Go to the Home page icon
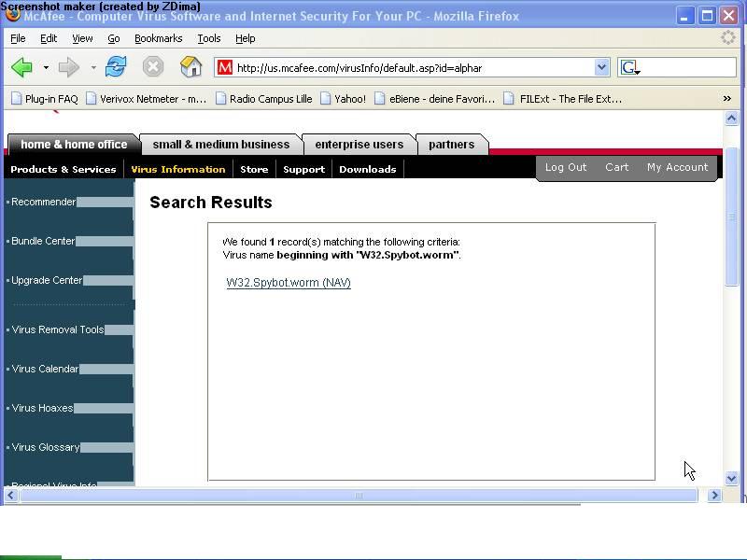This screenshot has width=747, height=560. (191, 66)
